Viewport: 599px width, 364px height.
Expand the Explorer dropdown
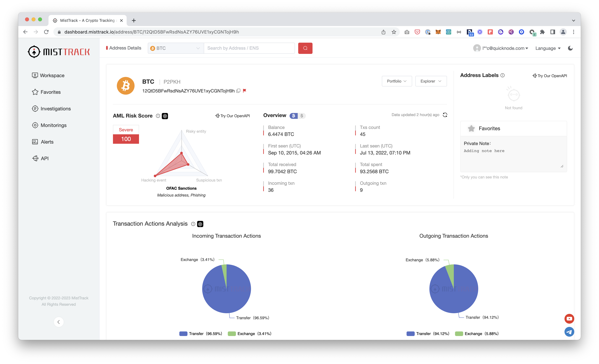click(x=431, y=81)
